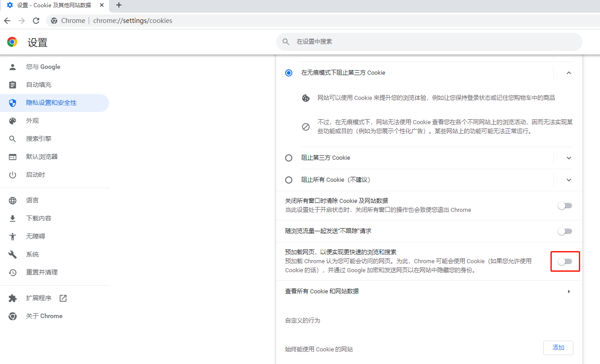
Task: Click the puzzle icon for 扩展程序
Action: pos(13,298)
